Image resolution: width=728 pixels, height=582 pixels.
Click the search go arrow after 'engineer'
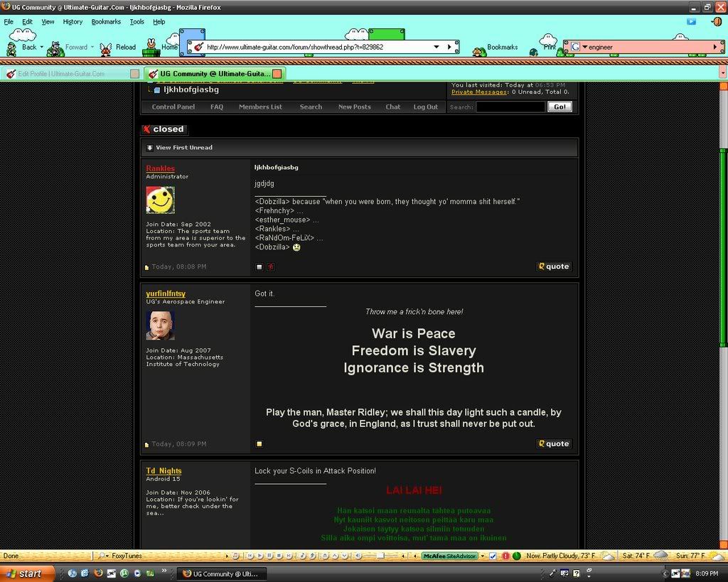[715, 47]
